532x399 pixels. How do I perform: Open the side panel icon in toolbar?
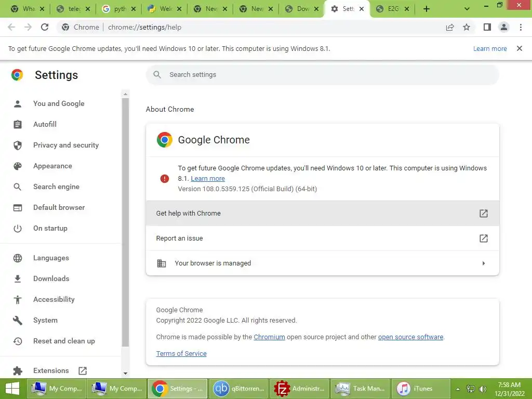487,27
